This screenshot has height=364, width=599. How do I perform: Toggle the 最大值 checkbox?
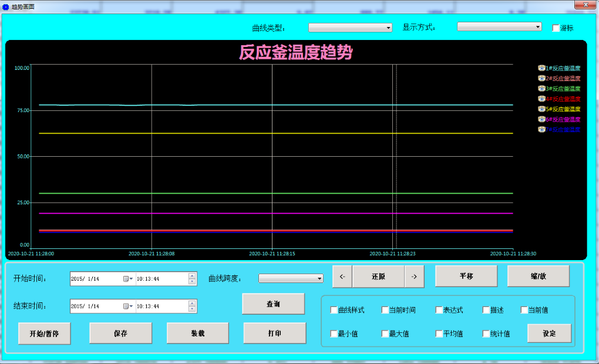[x=385, y=334]
